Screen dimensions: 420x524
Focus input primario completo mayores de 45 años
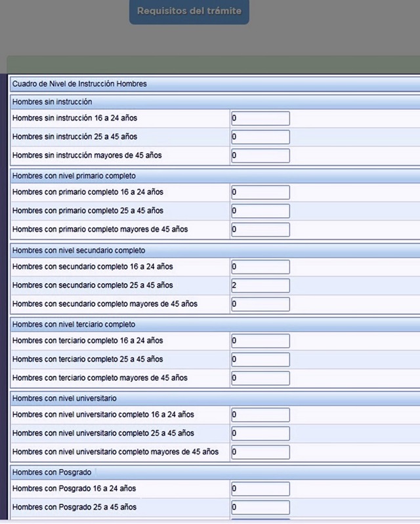point(260,230)
